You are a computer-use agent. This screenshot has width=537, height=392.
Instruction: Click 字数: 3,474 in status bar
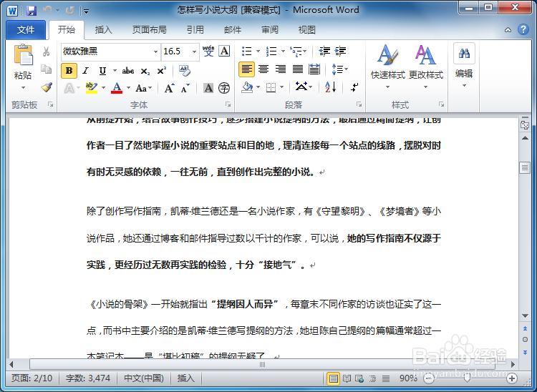tap(88, 378)
